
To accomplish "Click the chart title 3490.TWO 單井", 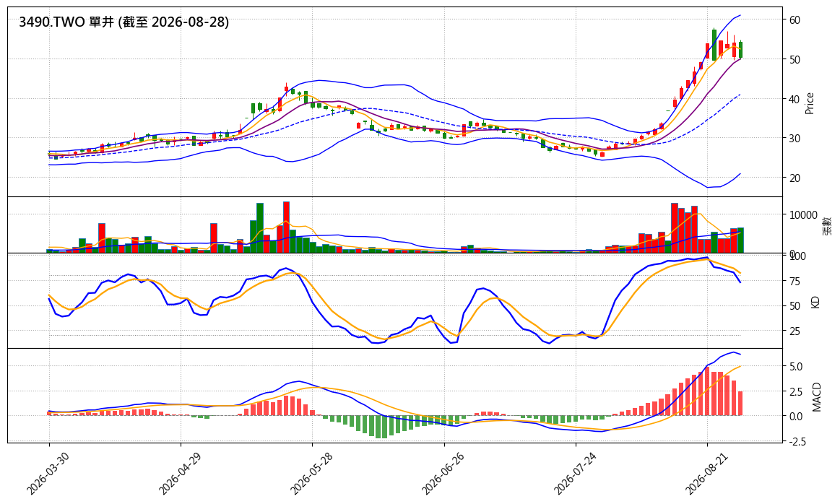I will [x=124, y=22].
